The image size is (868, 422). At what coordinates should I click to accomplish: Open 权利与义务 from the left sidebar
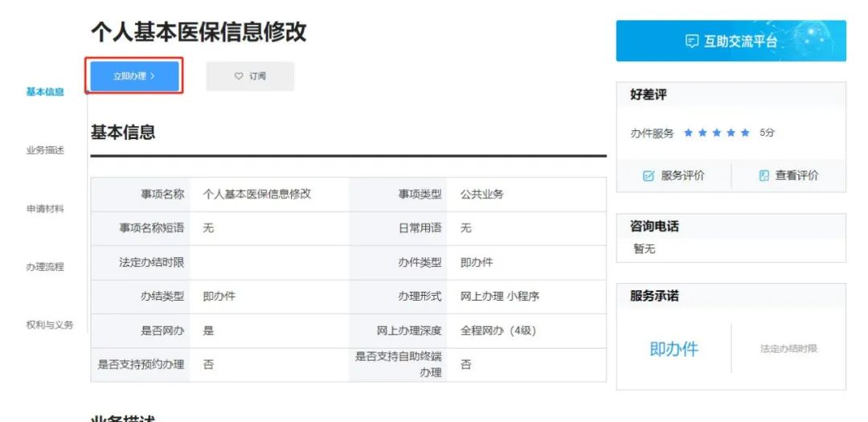tap(50, 325)
